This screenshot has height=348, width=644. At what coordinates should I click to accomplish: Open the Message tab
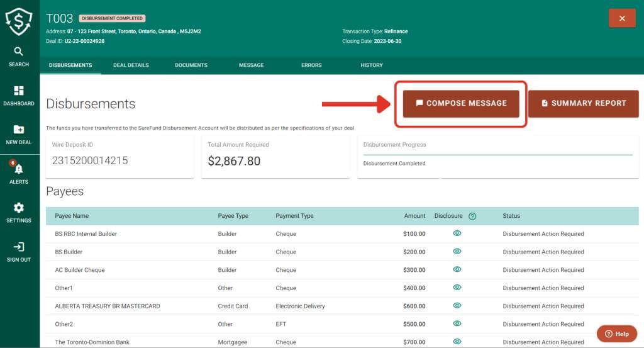(x=252, y=65)
